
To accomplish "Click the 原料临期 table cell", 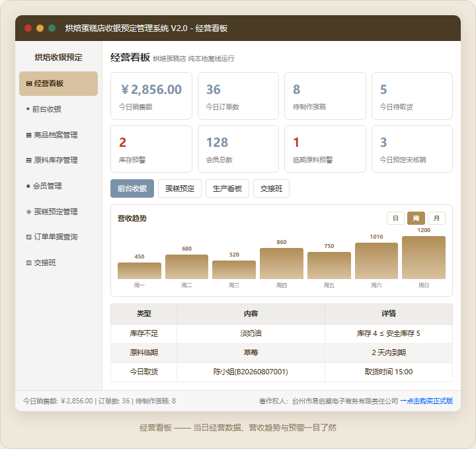I will [x=144, y=352].
